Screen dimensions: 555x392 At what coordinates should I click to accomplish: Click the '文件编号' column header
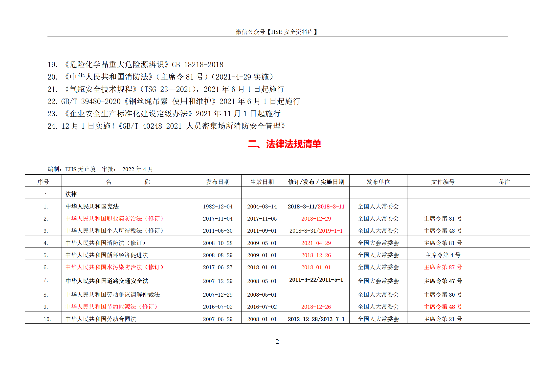[443, 182]
